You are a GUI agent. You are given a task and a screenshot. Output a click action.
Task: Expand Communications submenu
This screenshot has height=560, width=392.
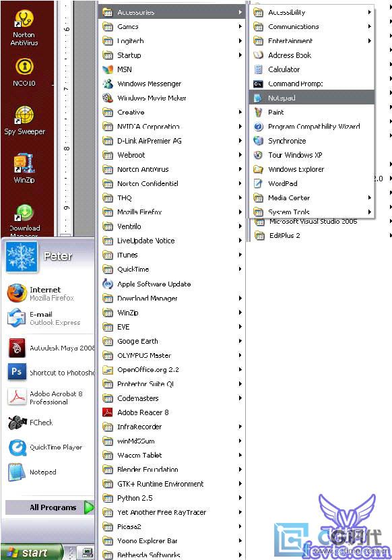click(x=312, y=26)
